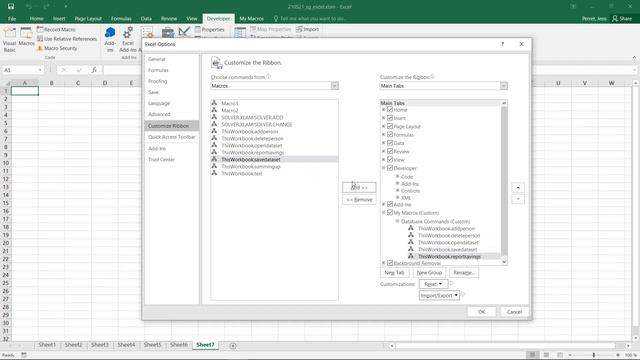Viewport: 640px width, 360px height.
Task: Click macro recording icon in status bar
Action: (24, 355)
